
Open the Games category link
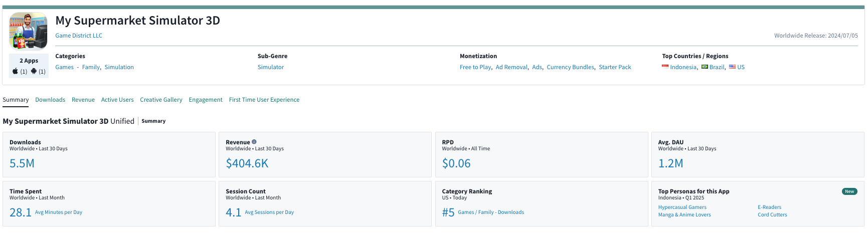tap(64, 67)
